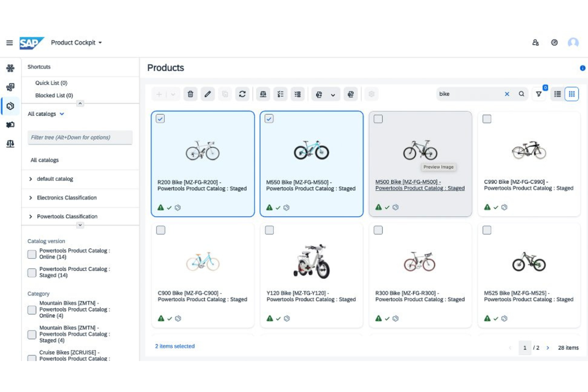Click the Edit pencil toolbar button
The image size is (588, 392).
pos(208,94)
